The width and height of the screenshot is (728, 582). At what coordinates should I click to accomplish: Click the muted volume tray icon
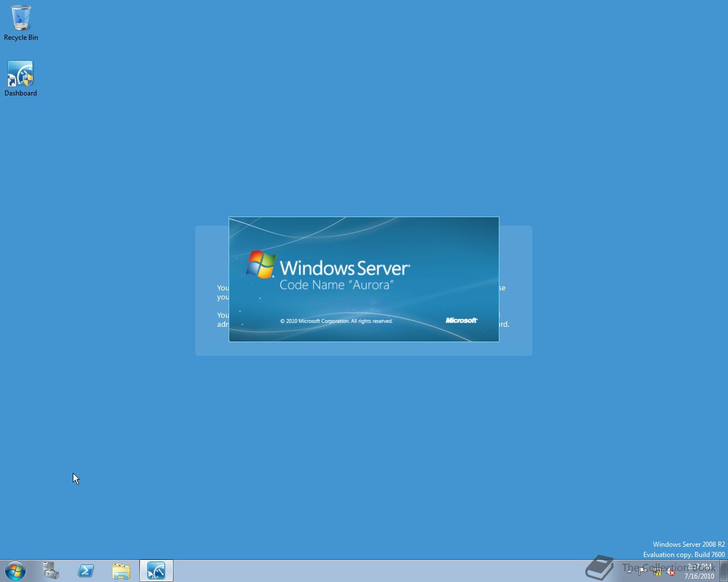[x=671, y=571]
